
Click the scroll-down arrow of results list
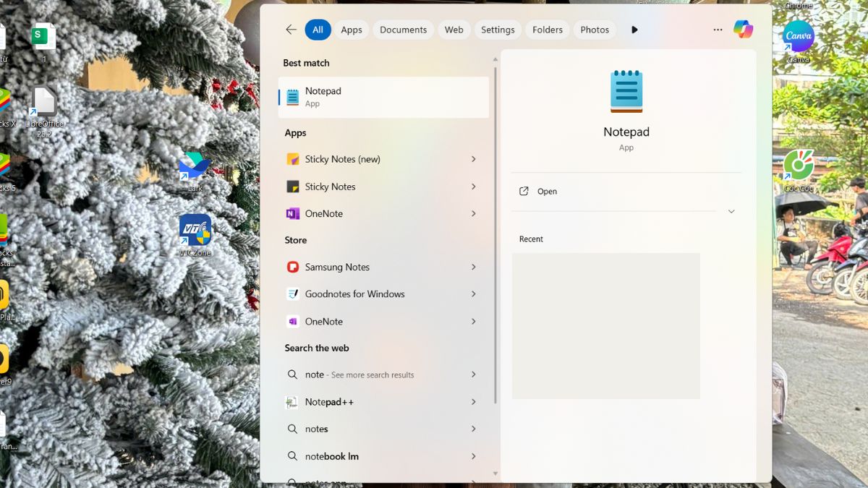point(495,474)
